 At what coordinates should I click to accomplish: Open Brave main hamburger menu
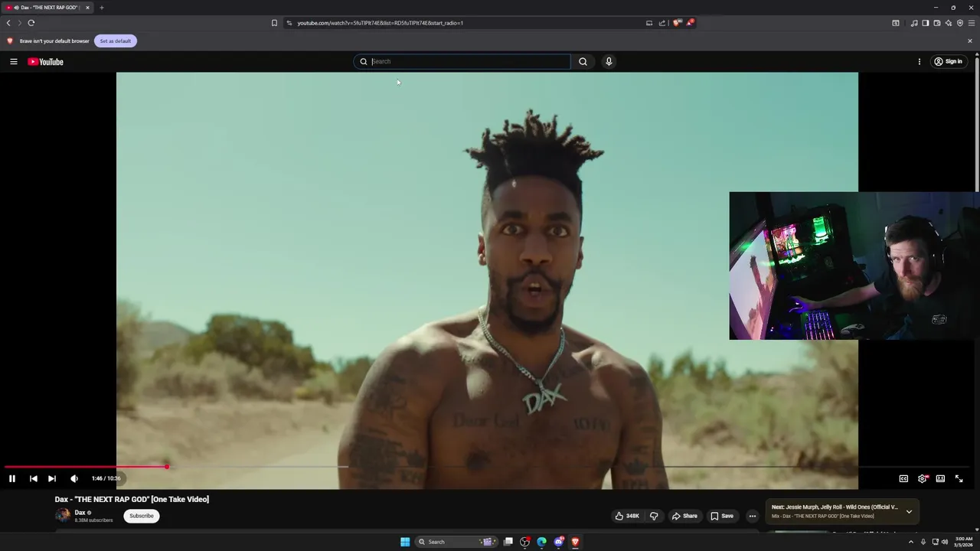(x=972, y=23)
